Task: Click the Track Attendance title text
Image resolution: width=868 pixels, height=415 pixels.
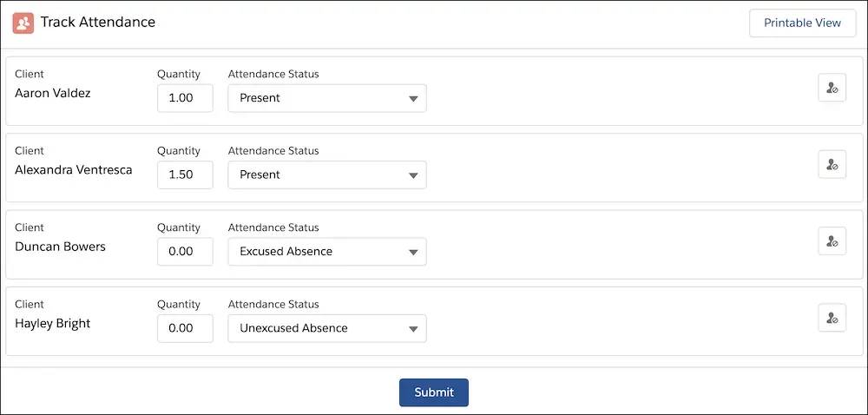Action: (x=98, y=23)
